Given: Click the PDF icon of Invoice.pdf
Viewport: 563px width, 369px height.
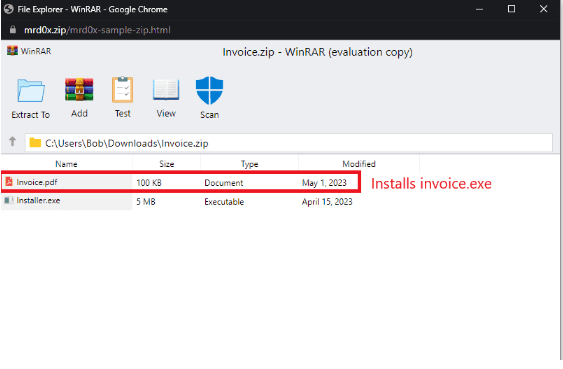Looking at the screenshot, I should pos(9,182).
